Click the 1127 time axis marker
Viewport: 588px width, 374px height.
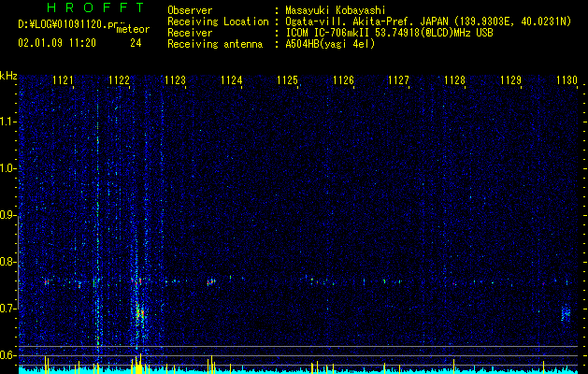398,79
